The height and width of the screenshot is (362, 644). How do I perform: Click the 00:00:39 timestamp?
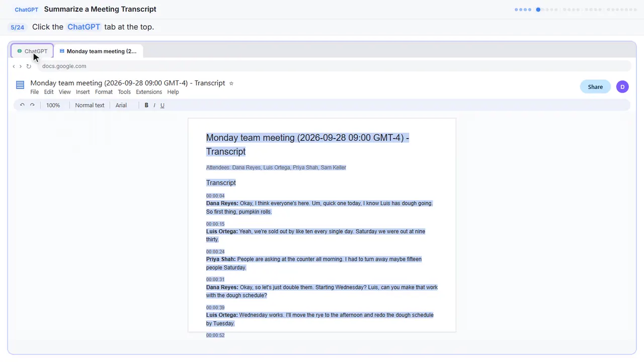pos(215,308)
